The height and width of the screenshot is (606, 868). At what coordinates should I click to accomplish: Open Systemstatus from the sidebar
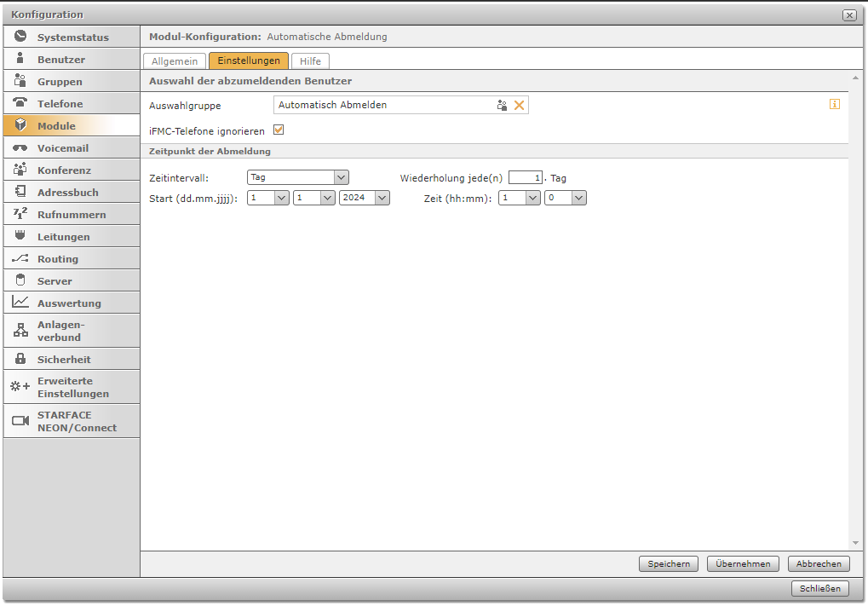click(x=72, y=38)
